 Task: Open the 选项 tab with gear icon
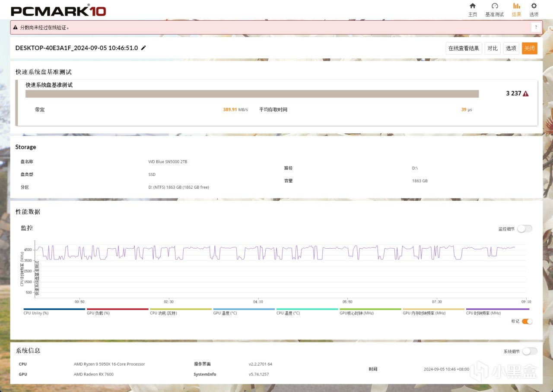534,9
